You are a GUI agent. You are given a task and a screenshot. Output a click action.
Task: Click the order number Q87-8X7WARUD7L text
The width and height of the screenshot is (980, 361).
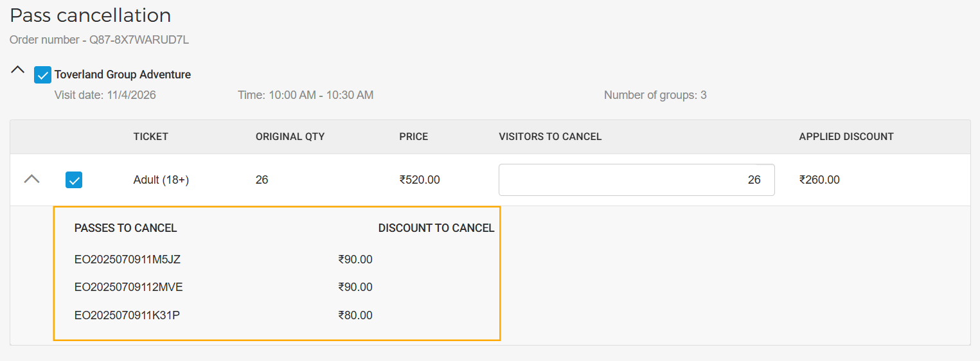139,40
